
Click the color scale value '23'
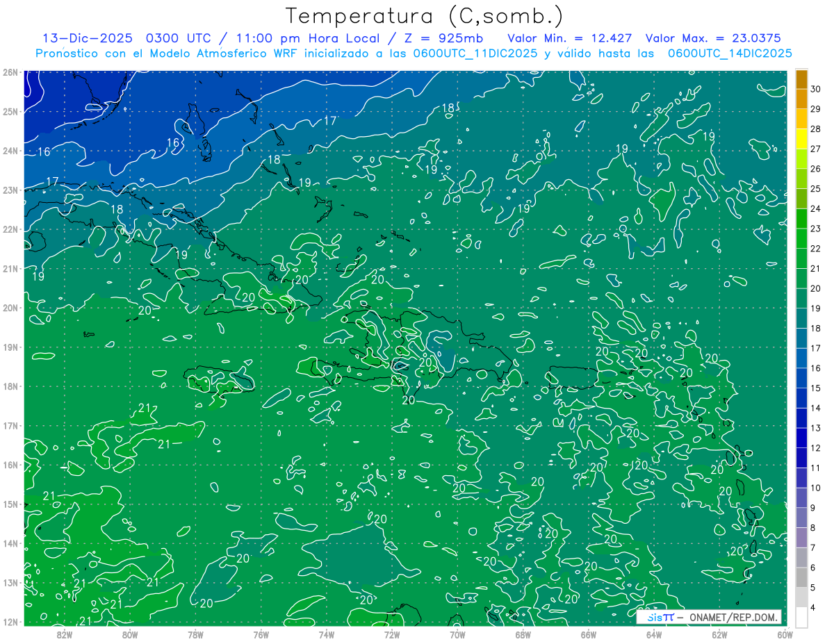(x=816, y=229)
